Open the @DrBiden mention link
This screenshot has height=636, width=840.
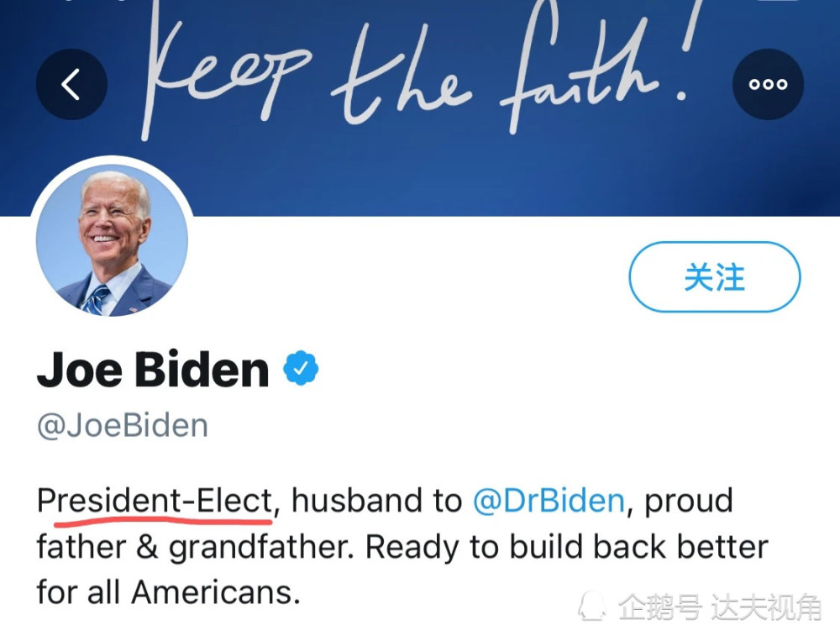point(549,501)
